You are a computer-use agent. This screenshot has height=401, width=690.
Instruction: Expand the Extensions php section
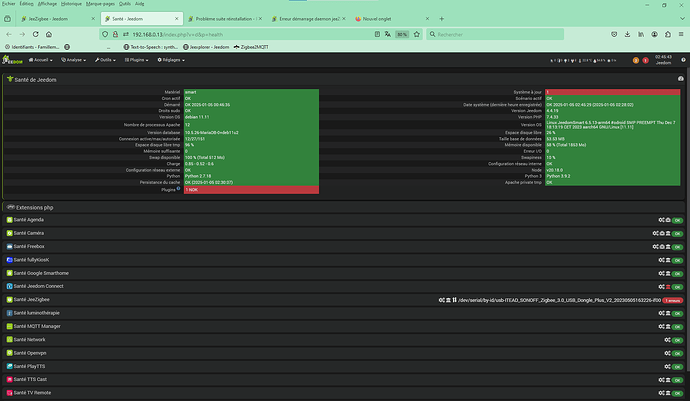(345, 207)
